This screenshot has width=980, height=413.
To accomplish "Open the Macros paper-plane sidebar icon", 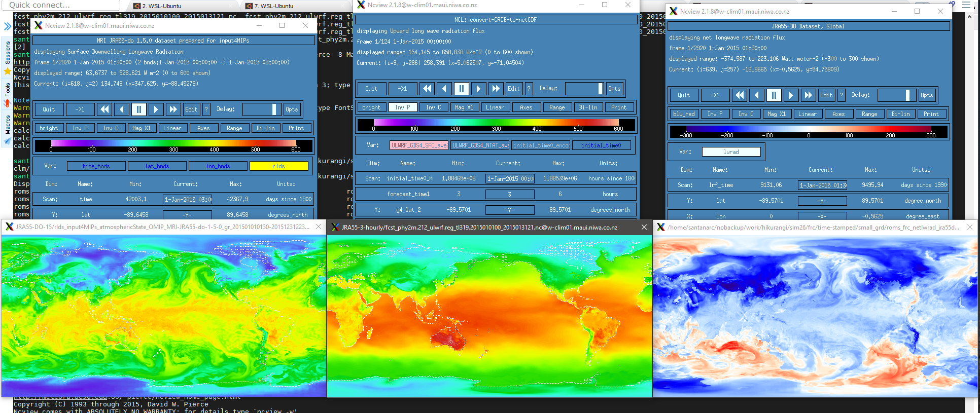I will pos(7,141).
